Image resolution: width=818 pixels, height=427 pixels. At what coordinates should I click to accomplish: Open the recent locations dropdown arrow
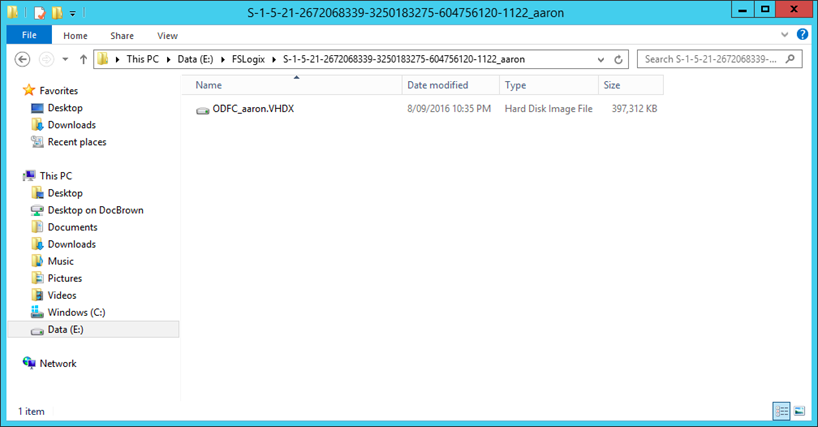click(x=65, y=59)
